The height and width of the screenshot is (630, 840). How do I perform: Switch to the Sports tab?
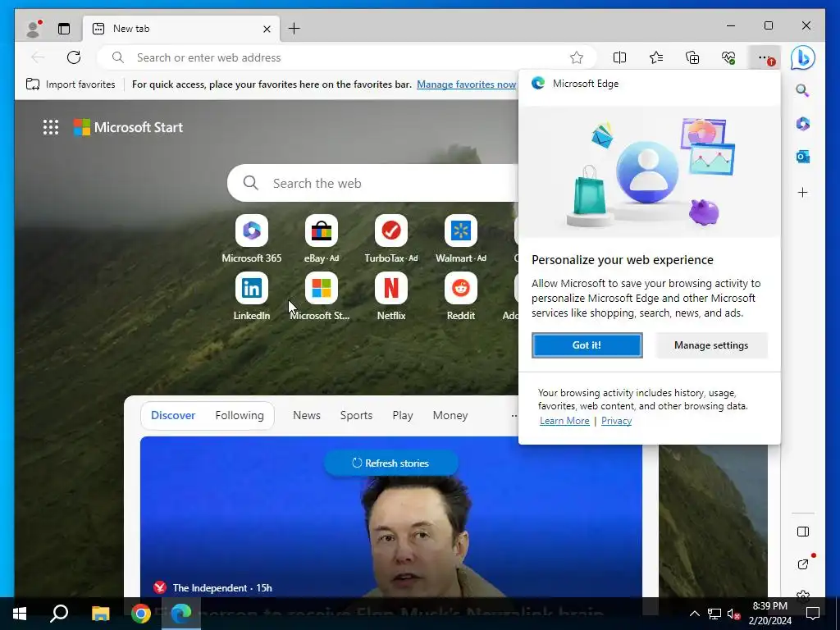click(x=356, y=415)
